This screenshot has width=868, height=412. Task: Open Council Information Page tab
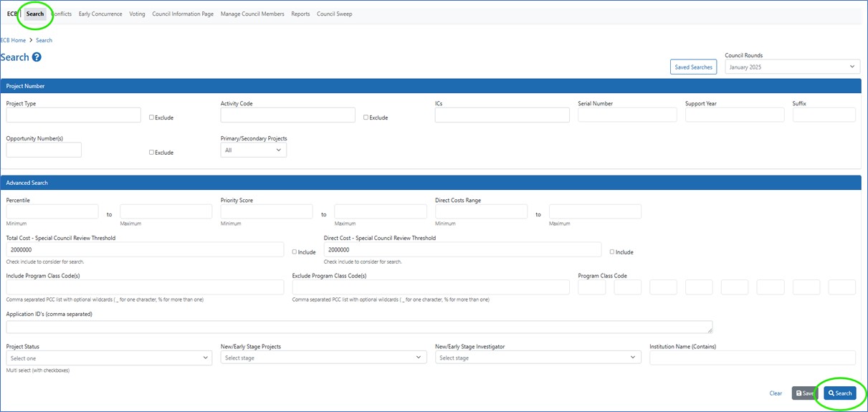(183, 14)
